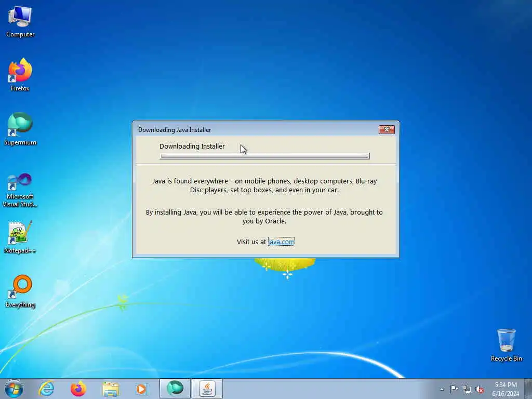
Task: Open the network tray icon
Action: [467, 389]
